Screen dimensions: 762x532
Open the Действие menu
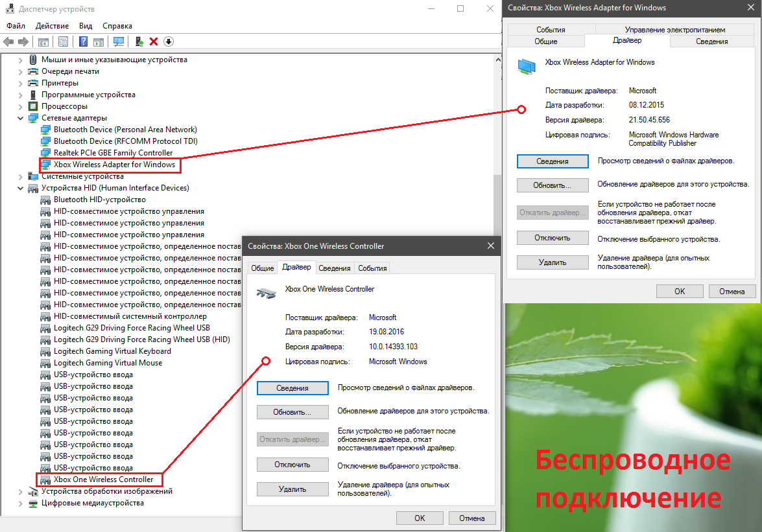point(52,26)
